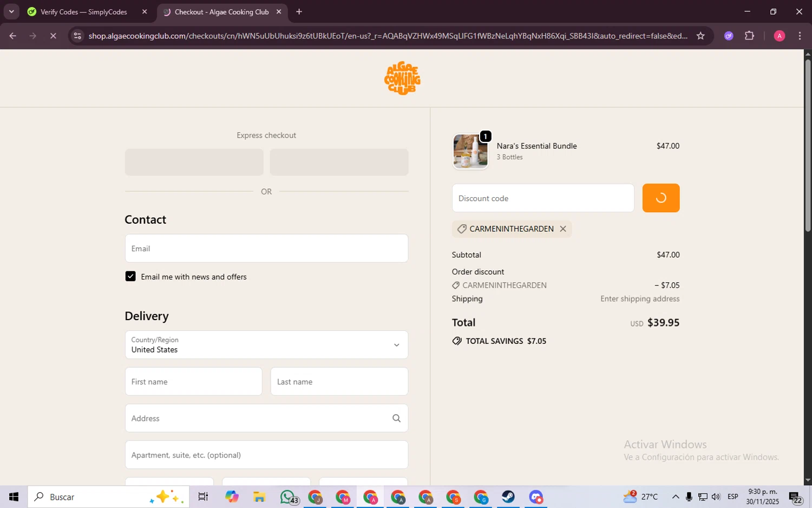The width and height of the screenshot is (812, 508).
Task: Click the microphone tray icon
Action: (x=689, y=497)
